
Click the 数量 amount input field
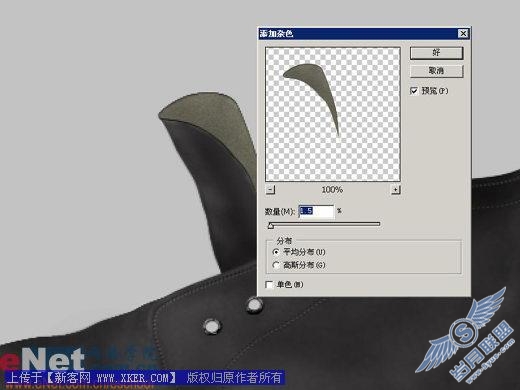point(316,211)
